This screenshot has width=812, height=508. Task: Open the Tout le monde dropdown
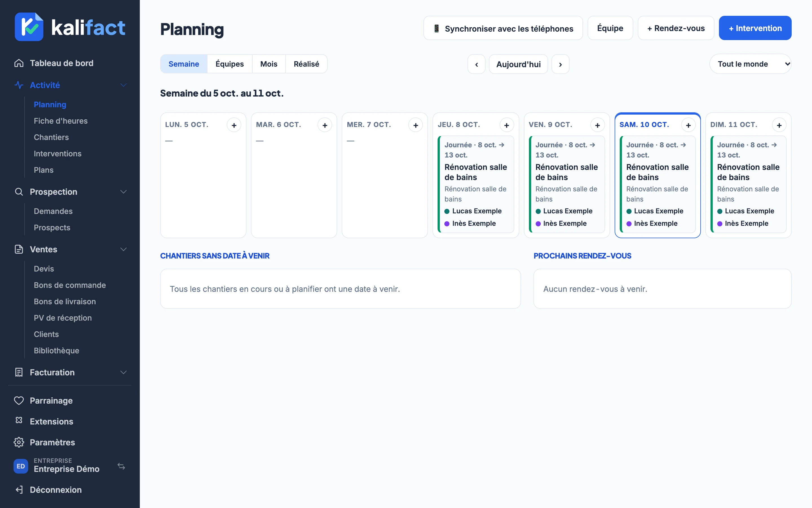(751, 64)
